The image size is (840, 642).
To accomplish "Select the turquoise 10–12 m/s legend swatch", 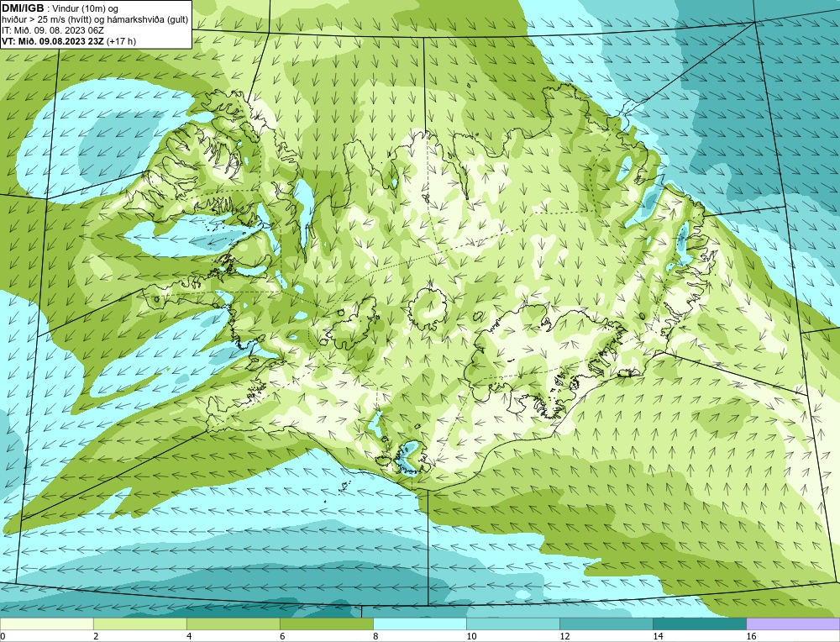I will [x=512, y=624].
